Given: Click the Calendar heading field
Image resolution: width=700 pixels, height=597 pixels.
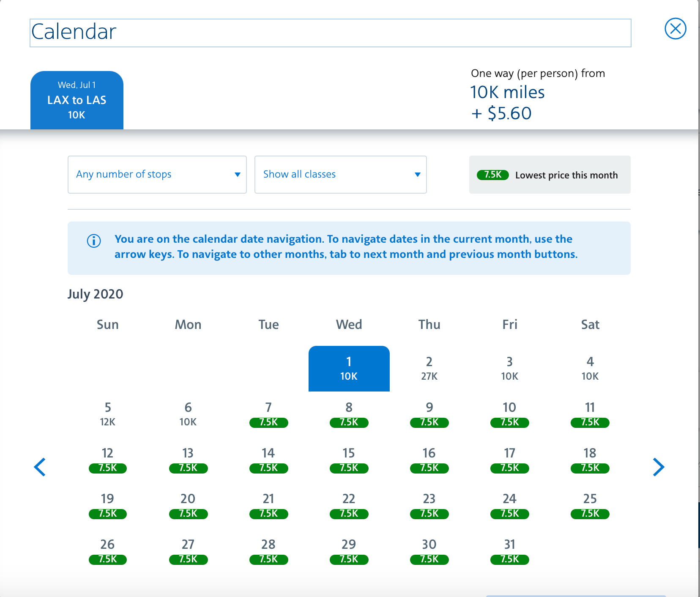Looking at the screenshot, I should (x=330, y=33).
